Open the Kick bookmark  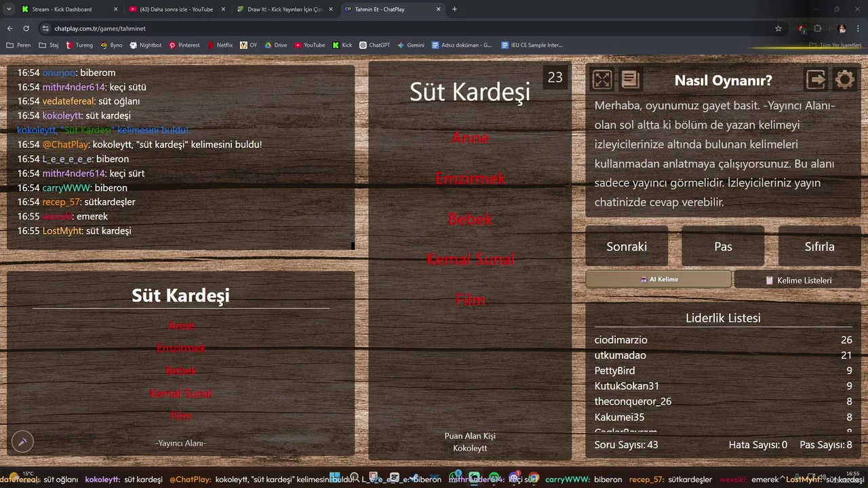[x=342, y=45]
